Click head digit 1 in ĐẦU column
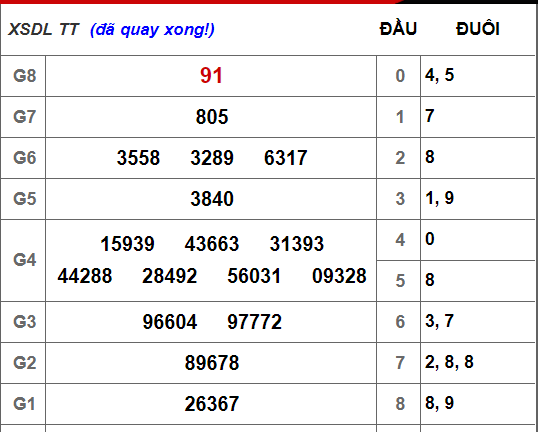541x432 pixels. (400, 117)
